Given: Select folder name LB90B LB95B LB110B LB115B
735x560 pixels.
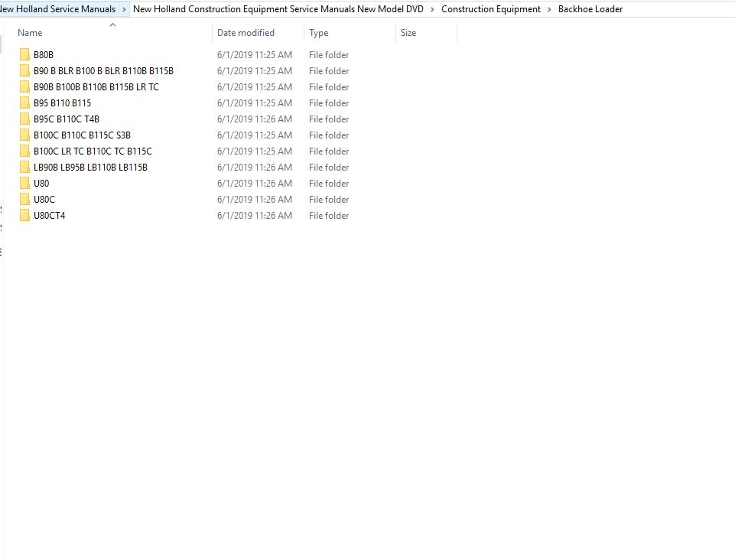Looking at the screenshot, I should (x=90, y=167).
